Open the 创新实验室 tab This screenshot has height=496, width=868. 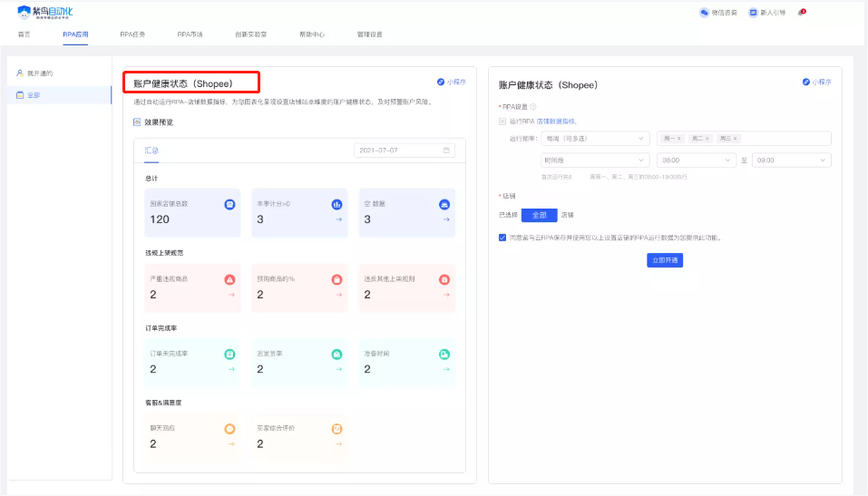click(250, 34)
